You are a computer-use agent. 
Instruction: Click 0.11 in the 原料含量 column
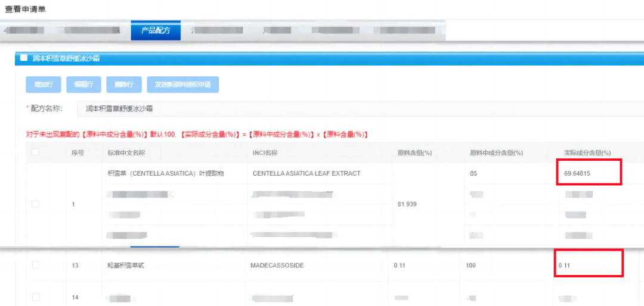[x=399, y=266]
